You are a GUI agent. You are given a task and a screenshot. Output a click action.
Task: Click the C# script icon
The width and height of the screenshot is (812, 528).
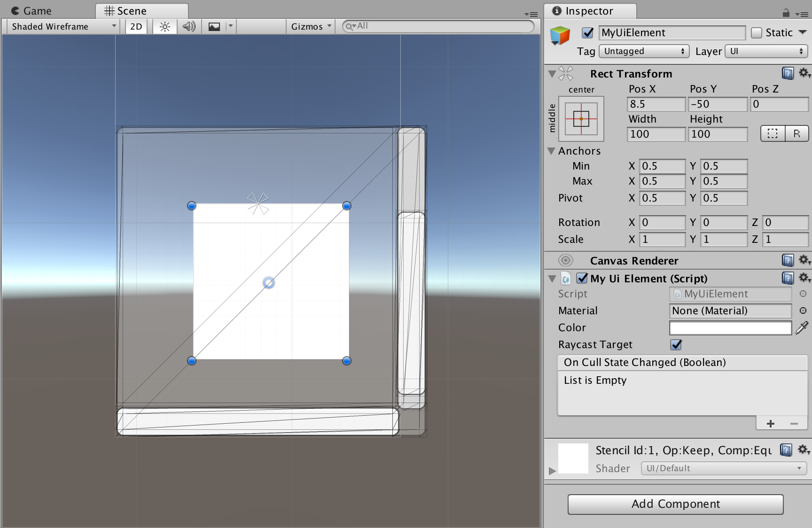click(x=566, y=279)
